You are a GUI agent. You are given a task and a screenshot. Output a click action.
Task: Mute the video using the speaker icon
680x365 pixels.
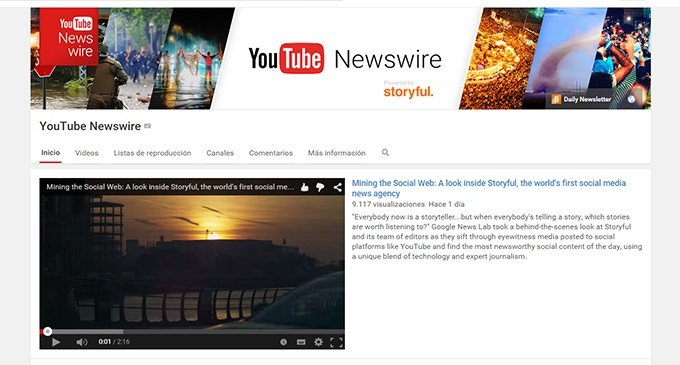81,342
